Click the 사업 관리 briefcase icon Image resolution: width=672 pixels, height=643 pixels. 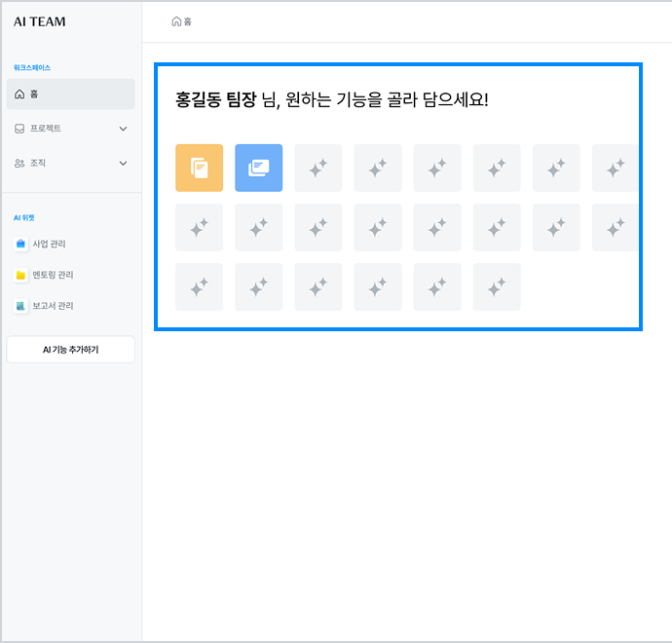point(20,244)
